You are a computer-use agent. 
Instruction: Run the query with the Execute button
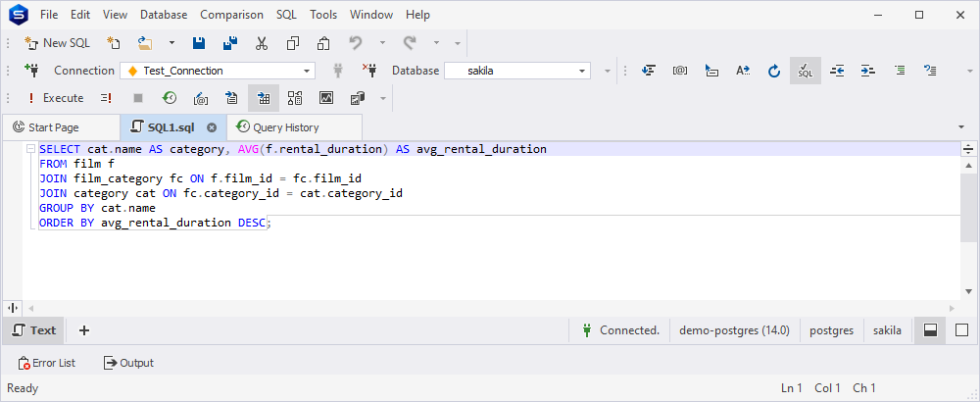(x=54, y=98)
